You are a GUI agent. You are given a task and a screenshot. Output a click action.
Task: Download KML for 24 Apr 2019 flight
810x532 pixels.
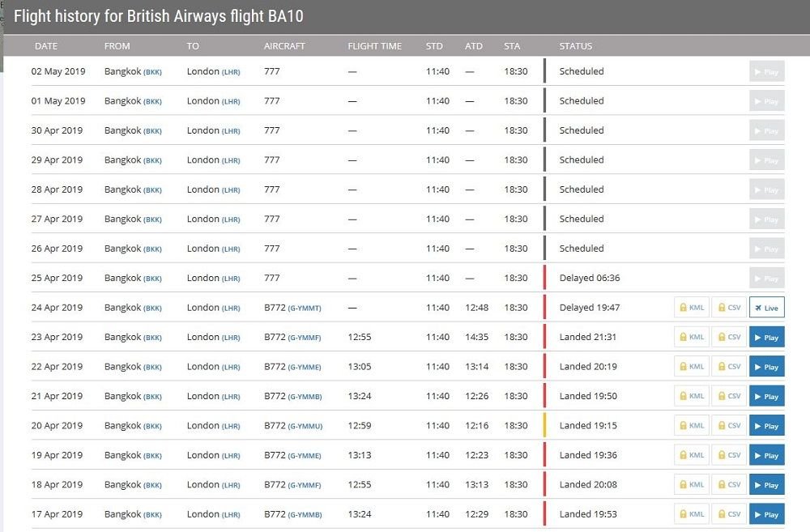(x=691, y=308)
